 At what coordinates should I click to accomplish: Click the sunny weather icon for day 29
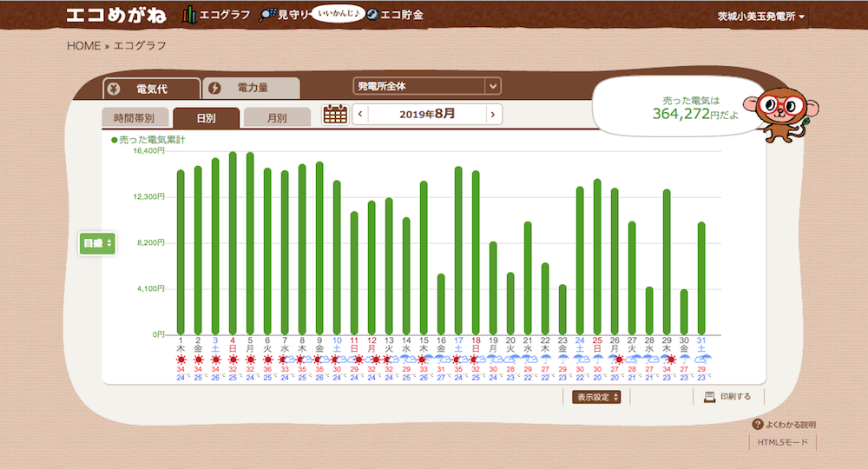[x=670, y=360]
